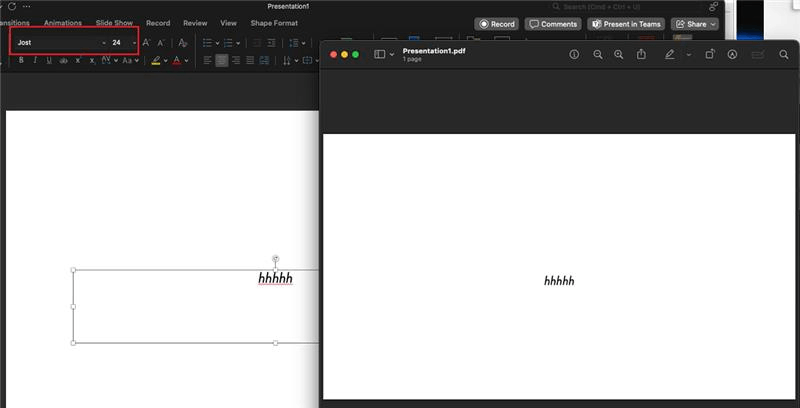Click the Present in Teams button
800x408 pixels.
[x=626, y=24]
